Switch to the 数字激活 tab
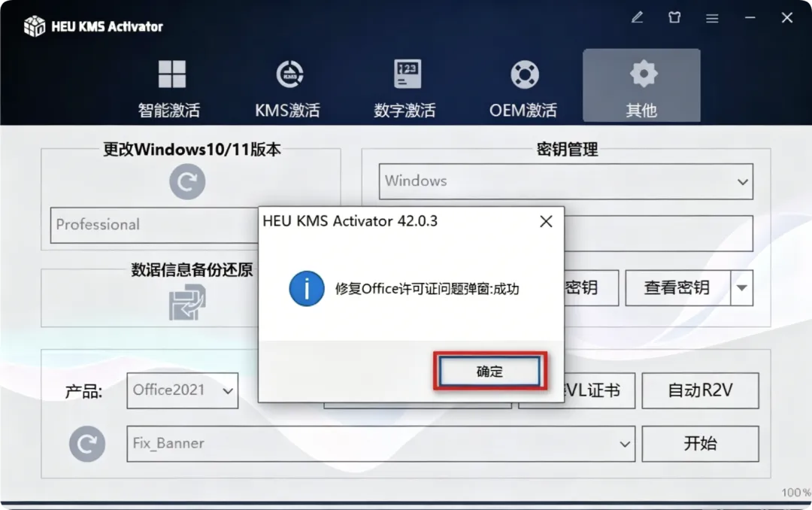Viewport: 812px width, 510px height. pyautogui.click(x=405, y=87)
